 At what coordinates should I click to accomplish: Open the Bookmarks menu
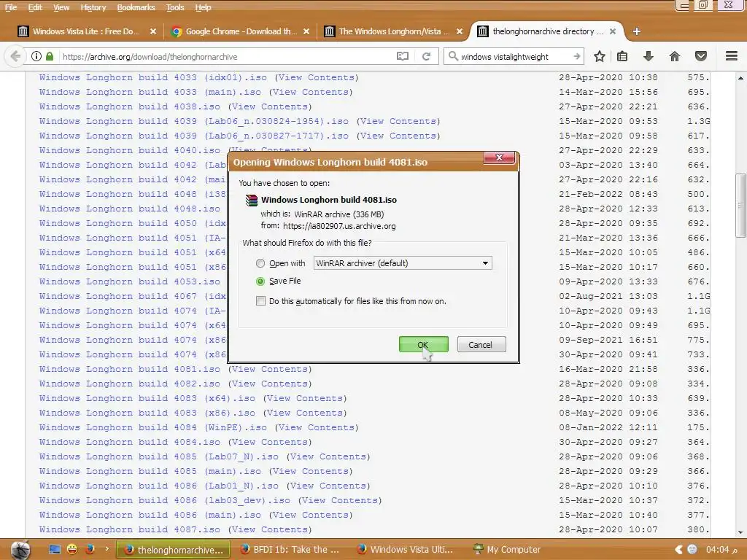pos(136,7)
